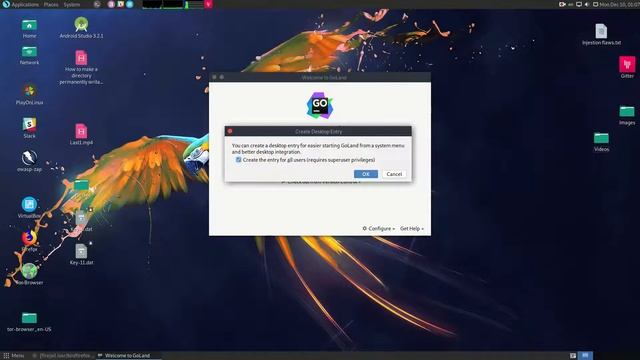
Task: Open the Menu button on bottom panel
Action: pyautogui.click(x=13, y=356)
